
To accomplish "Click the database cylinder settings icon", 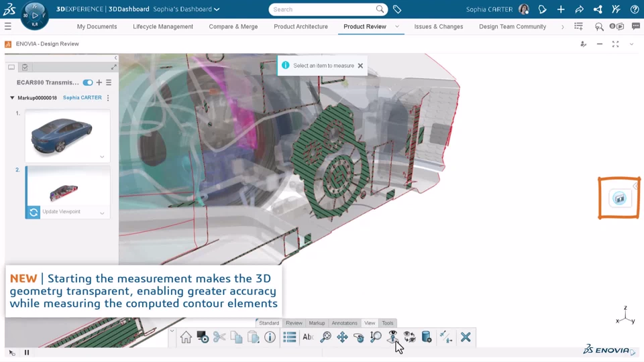I will tap(427, 337).
